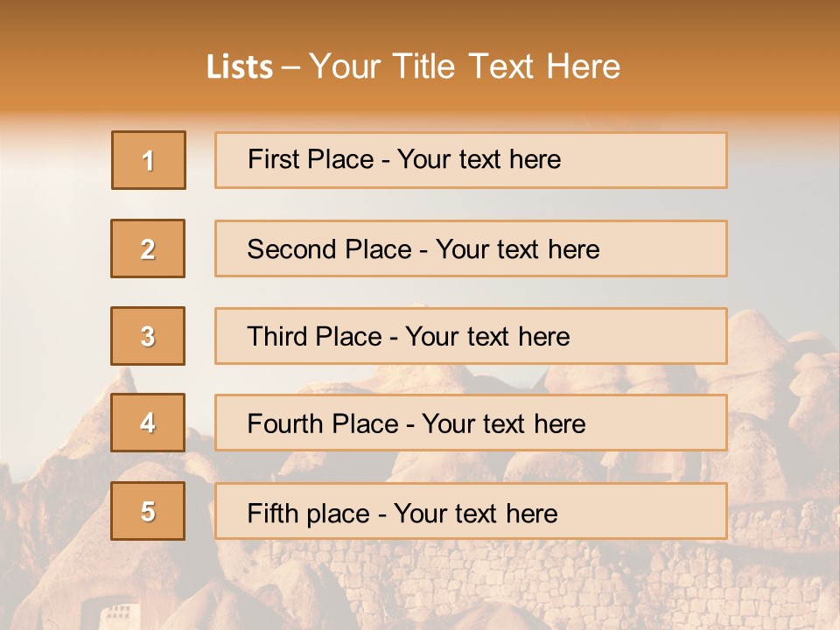Click the Second Place text box

pyautogui.click(x=471, y=248)
